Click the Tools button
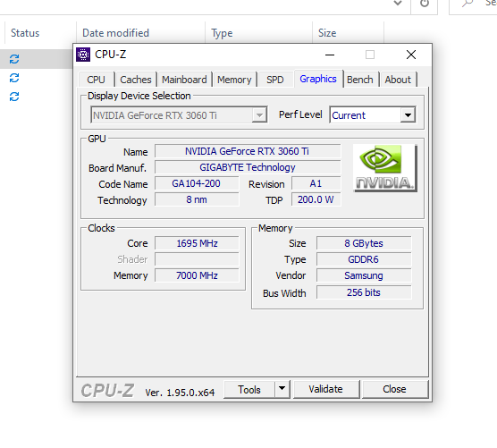Viewport: 497px width, 448px height. [249, 389]
